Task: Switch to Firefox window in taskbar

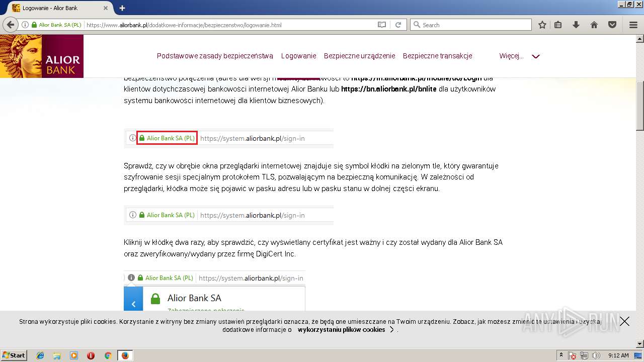Action: (125, 355)
